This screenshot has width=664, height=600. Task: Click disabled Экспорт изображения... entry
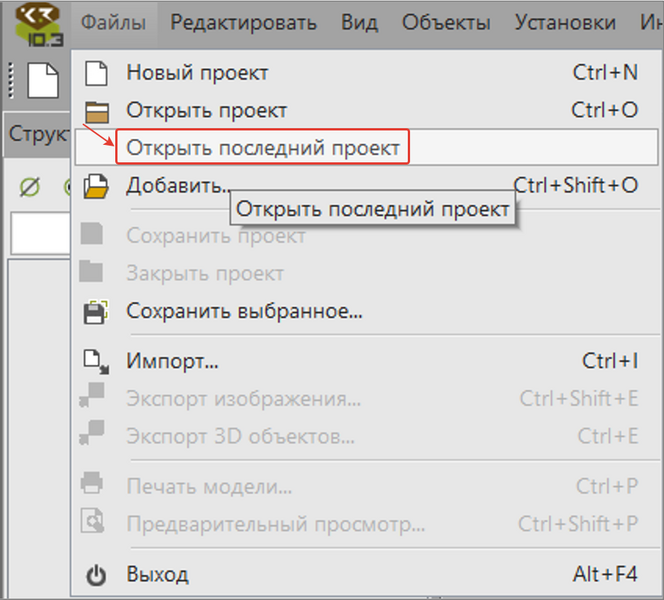tap(366, 398)
